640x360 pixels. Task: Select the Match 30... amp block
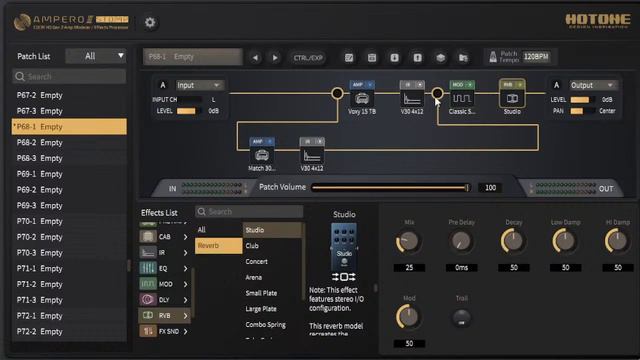pyautogui.click(x=262, y=155)
